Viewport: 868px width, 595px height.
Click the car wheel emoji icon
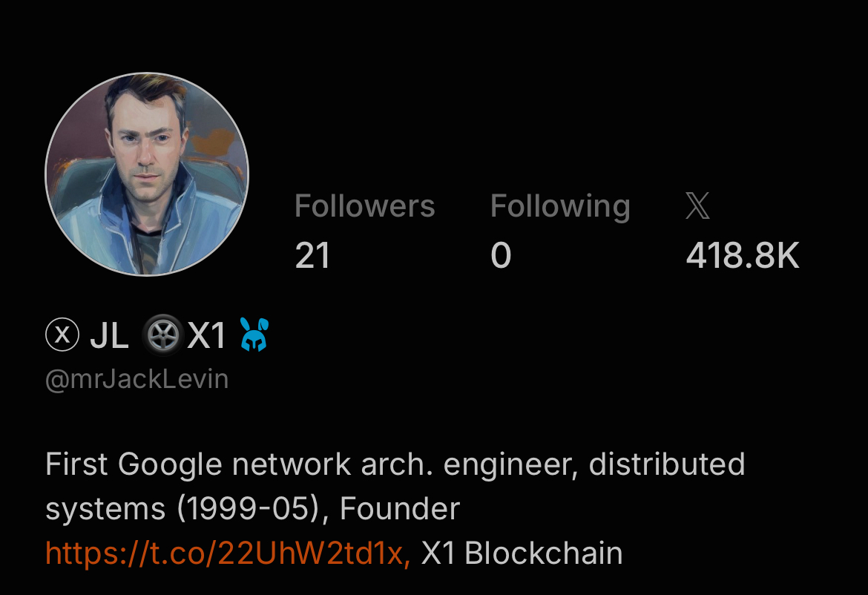tap(162, 335)
